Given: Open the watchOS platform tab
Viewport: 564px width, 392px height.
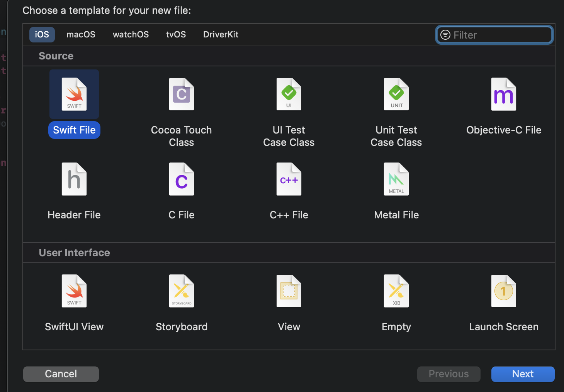Looking at the screenshot, I should pos(131,34).
